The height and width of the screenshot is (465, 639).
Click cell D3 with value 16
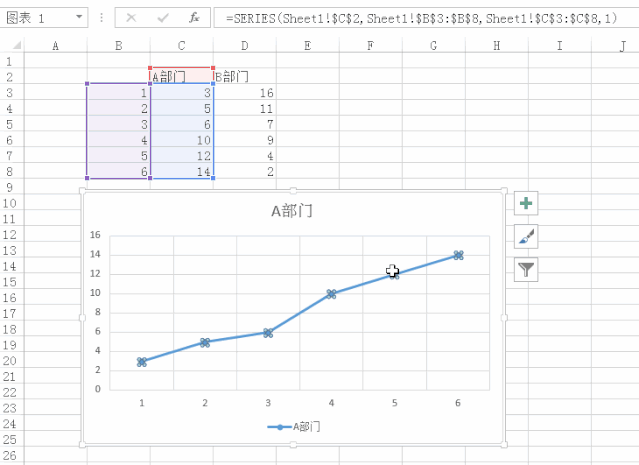click(244, 93)
